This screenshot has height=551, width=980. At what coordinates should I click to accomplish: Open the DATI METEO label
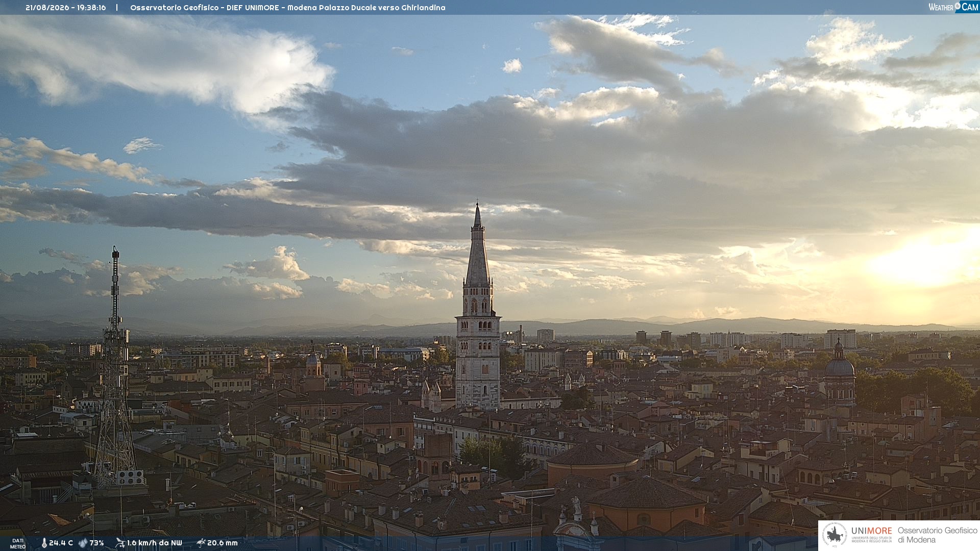point(18,544)
